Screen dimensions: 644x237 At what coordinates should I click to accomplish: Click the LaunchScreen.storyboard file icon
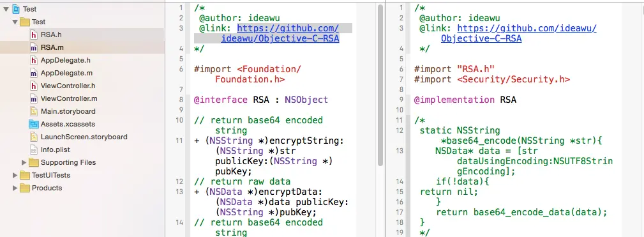click(x=34, y=137)
